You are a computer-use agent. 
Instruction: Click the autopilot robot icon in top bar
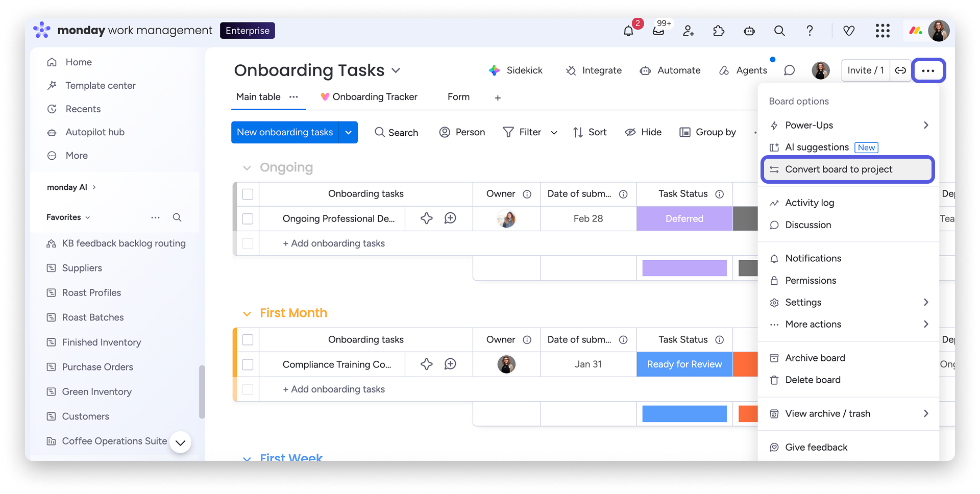click(x=749, y=31)
